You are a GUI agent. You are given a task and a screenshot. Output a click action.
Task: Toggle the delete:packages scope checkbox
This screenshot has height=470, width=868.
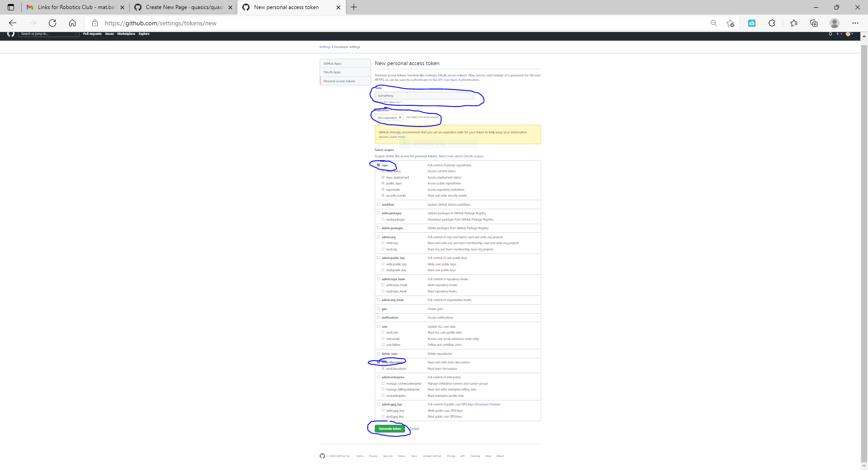(378, 228)
